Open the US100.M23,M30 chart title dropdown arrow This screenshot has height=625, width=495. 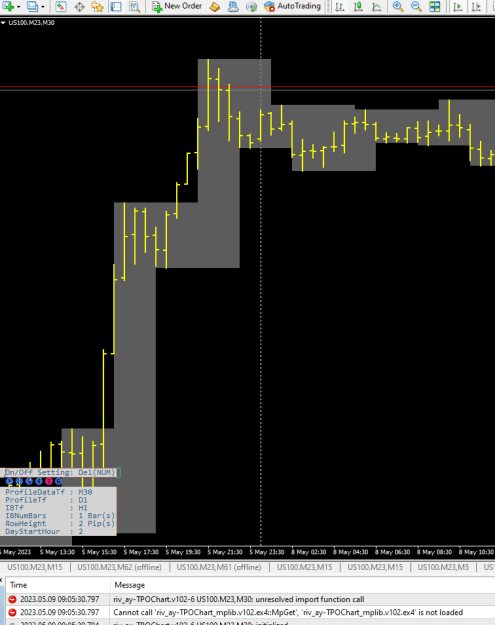3,23
